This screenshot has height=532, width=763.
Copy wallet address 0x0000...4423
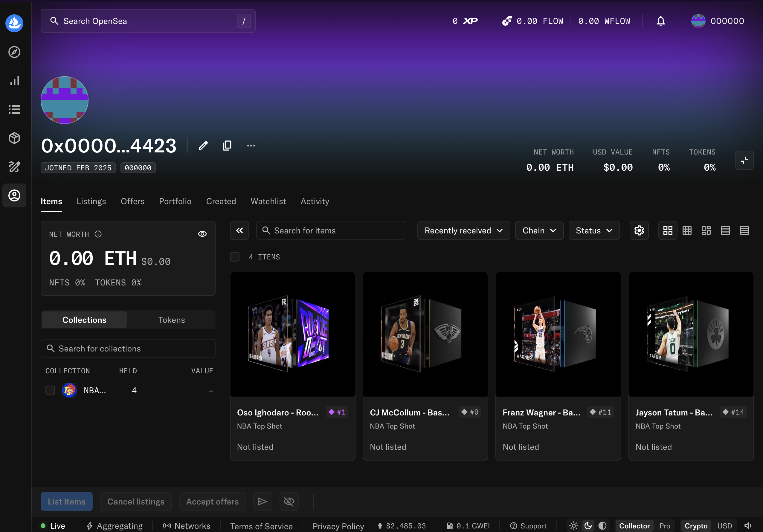click(x=227, y=146)
